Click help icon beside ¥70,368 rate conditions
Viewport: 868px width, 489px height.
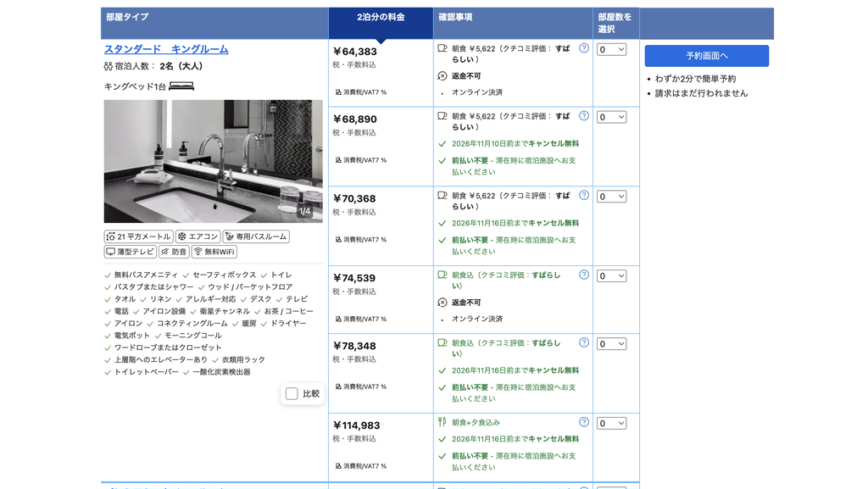583,195
